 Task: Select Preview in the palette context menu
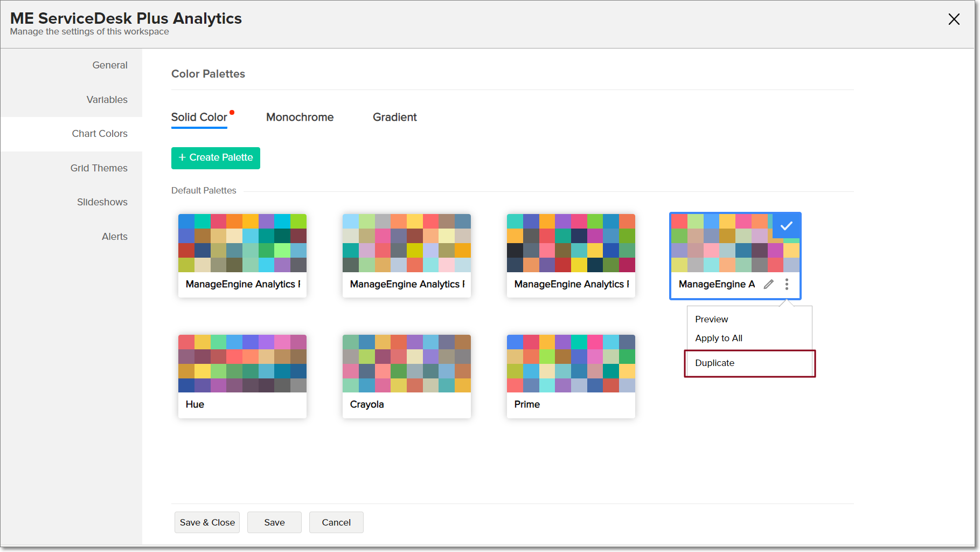click(711, 319)
